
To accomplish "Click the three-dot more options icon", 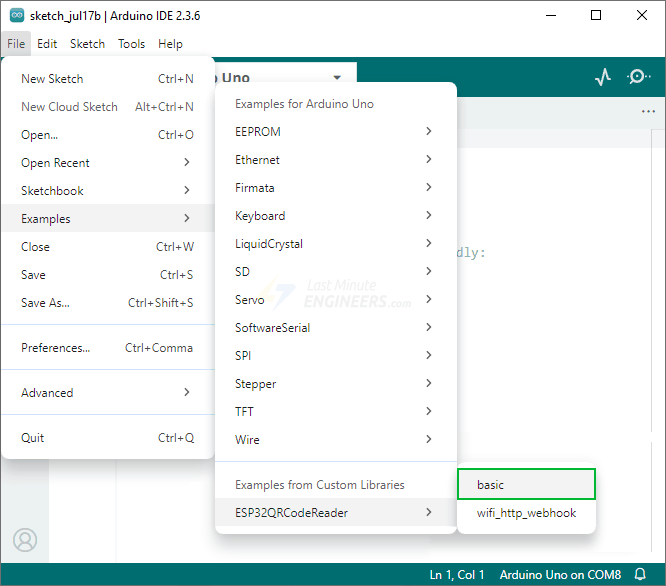I will [648, 112].
